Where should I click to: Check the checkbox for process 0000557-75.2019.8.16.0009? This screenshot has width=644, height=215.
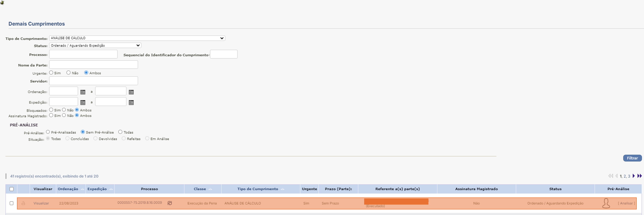[12, 203]
